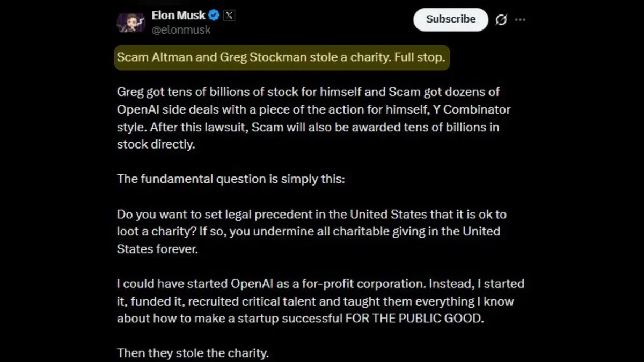
Task: Click the highlighted sentence about stealing a charity
Action: (x=282, y=57)
